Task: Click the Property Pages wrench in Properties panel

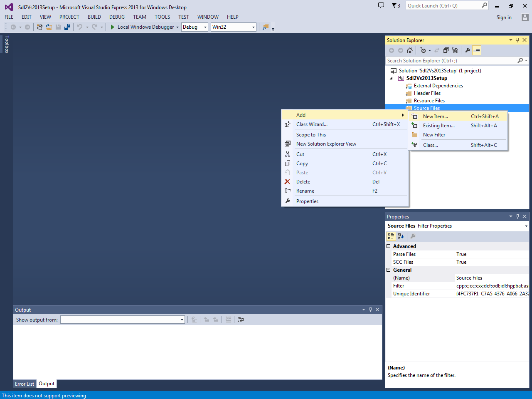Action: 412,236
